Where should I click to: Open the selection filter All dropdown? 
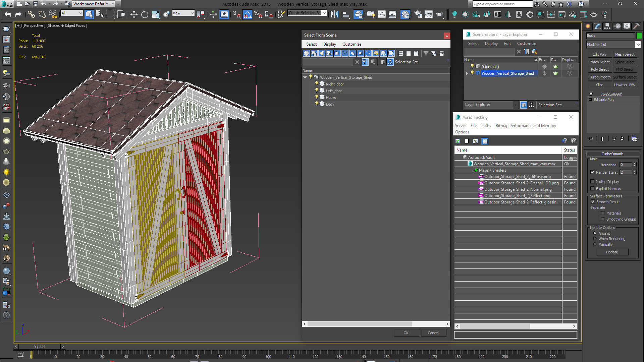[72, 13]
